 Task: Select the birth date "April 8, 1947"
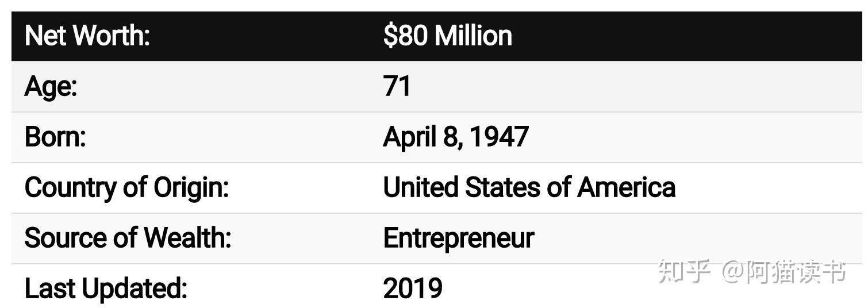point(455,137)
